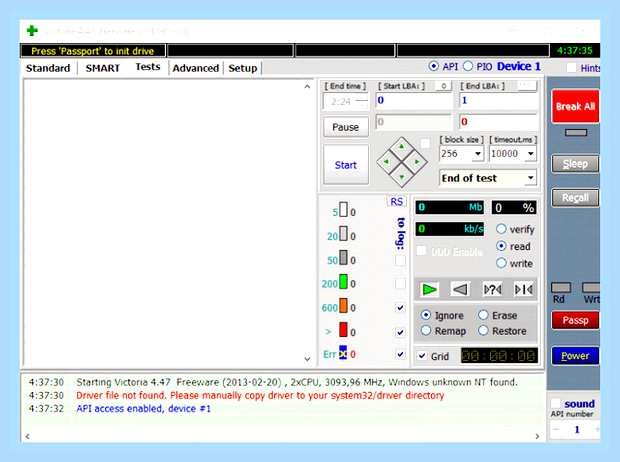620x462 pixels.
Task: Select the verify test mode
Action: 501,229
